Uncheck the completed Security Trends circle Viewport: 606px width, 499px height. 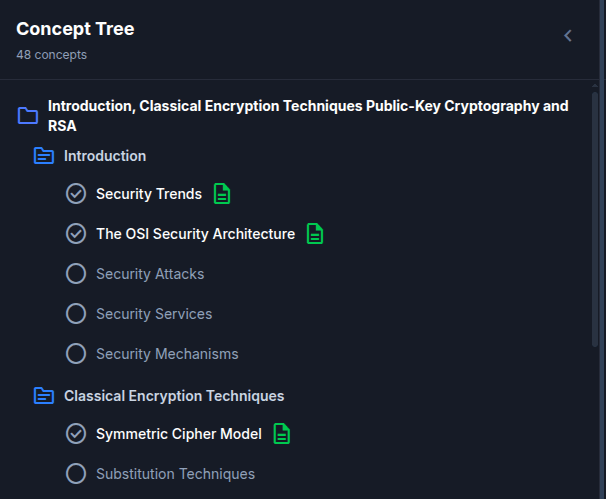click(76, 194)
